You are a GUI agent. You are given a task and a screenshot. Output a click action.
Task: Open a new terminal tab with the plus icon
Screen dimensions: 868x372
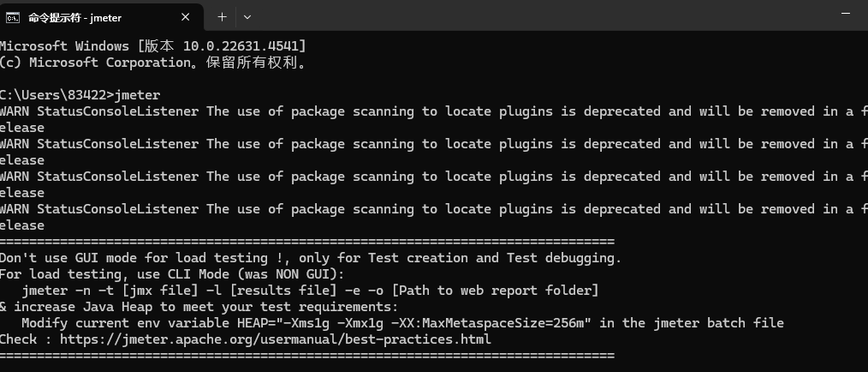pos(222,17)
